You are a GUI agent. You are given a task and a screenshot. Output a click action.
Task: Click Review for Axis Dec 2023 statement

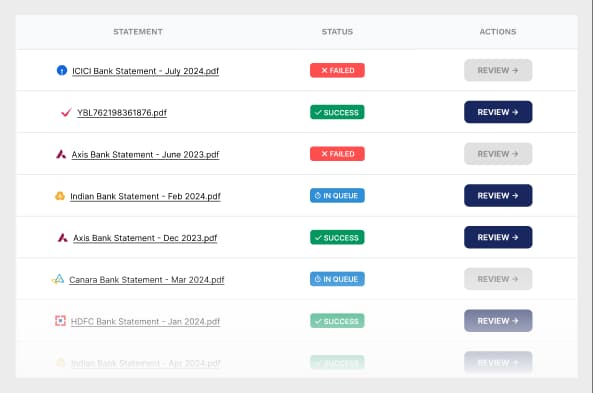coord(498,237)
